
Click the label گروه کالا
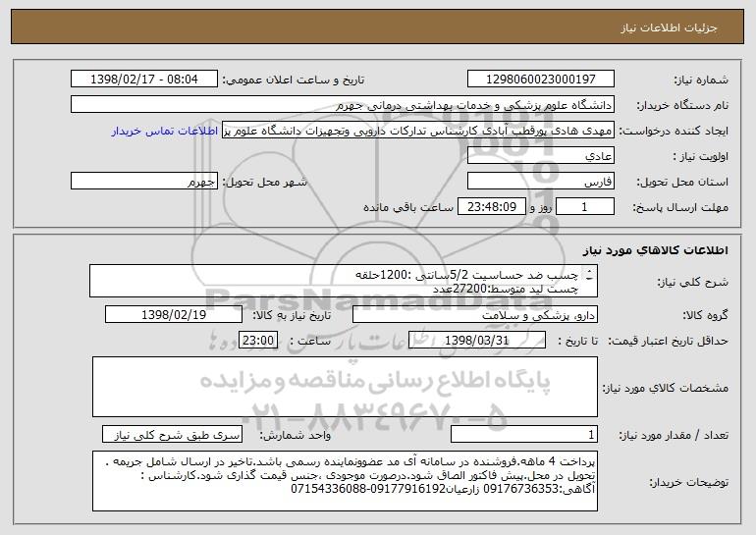[705, 315]
